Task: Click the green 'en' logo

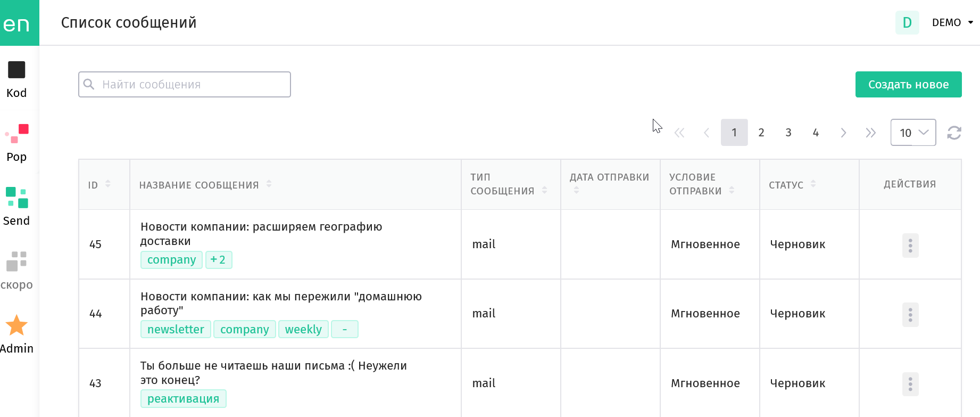Action: click(x=19, y=23)
